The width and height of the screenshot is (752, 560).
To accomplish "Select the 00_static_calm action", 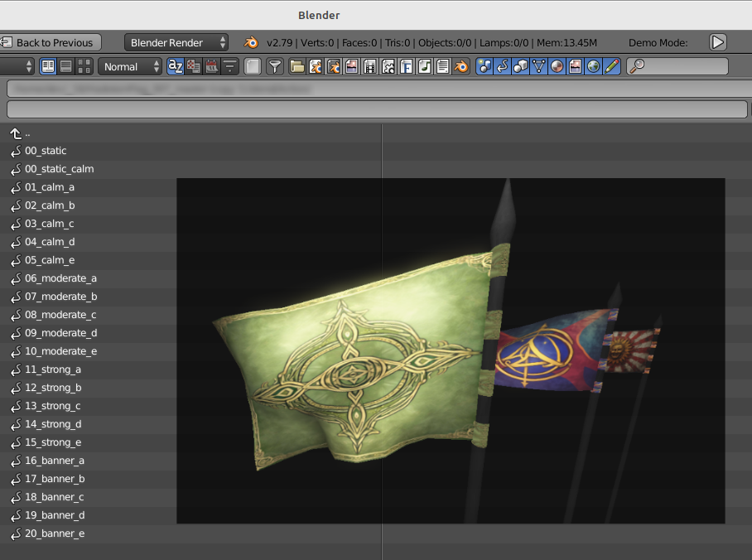I will [59, 169].
